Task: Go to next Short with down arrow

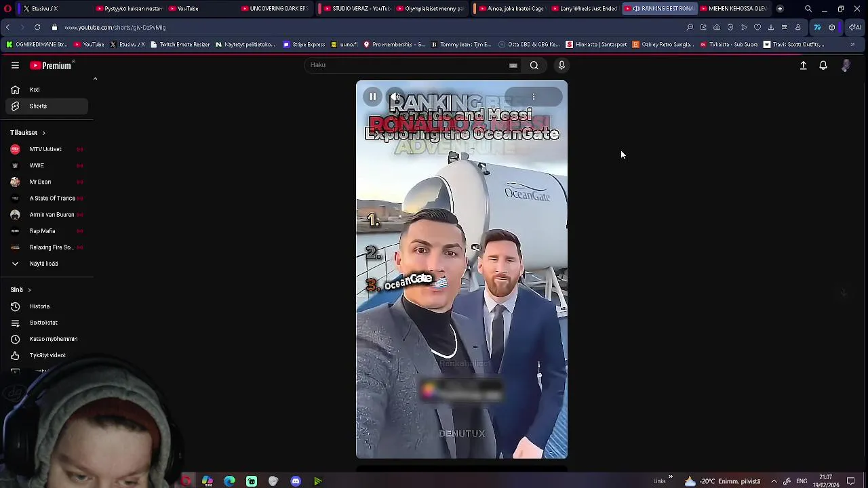Action: [x=844, y=293]
